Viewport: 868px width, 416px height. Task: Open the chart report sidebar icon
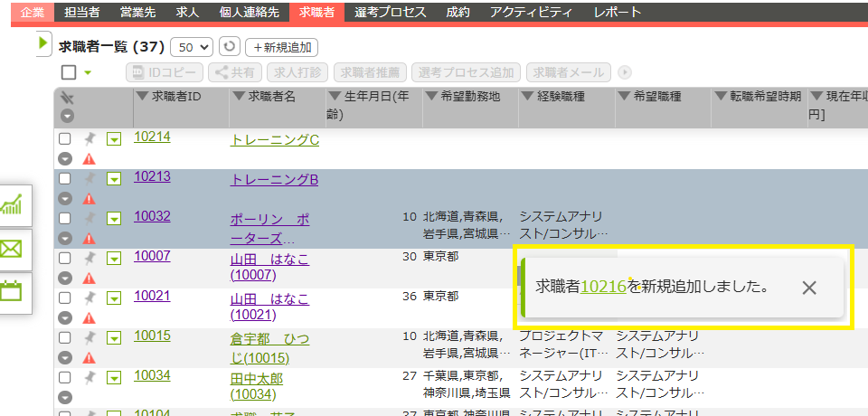click(13, 205)
